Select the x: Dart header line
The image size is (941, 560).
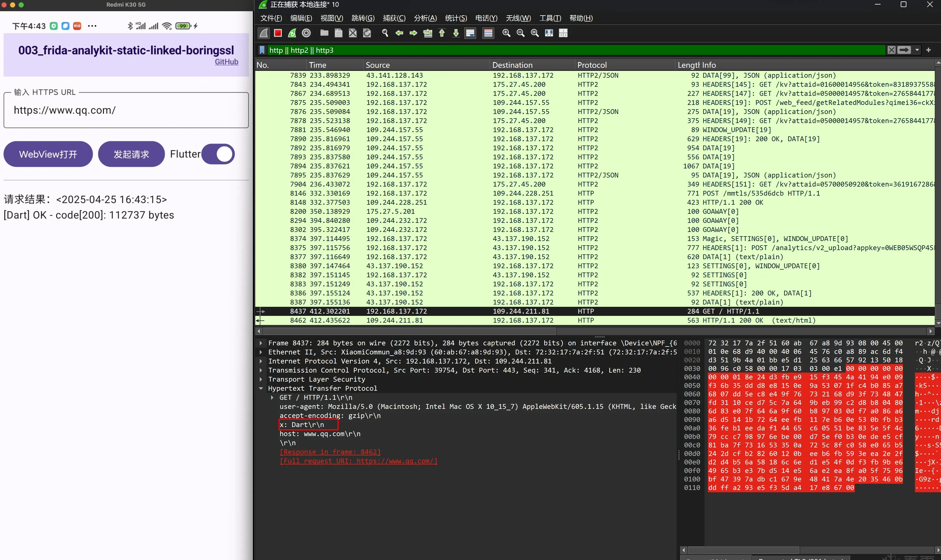(302, 424)
